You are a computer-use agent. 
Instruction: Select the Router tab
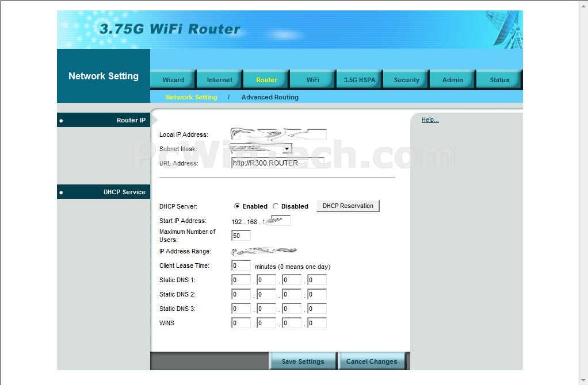point(266,80)
